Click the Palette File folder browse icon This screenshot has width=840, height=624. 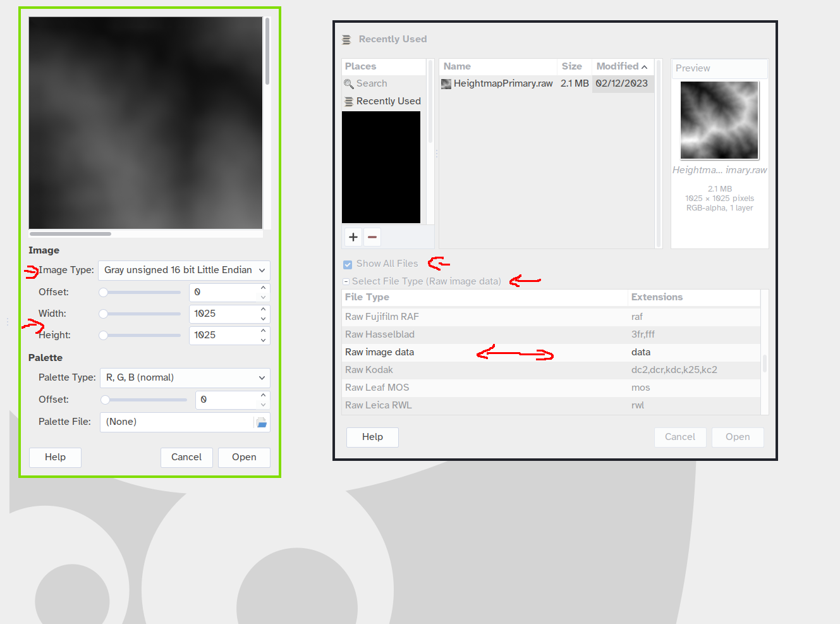pyautogui.click(x=262, y=422)
